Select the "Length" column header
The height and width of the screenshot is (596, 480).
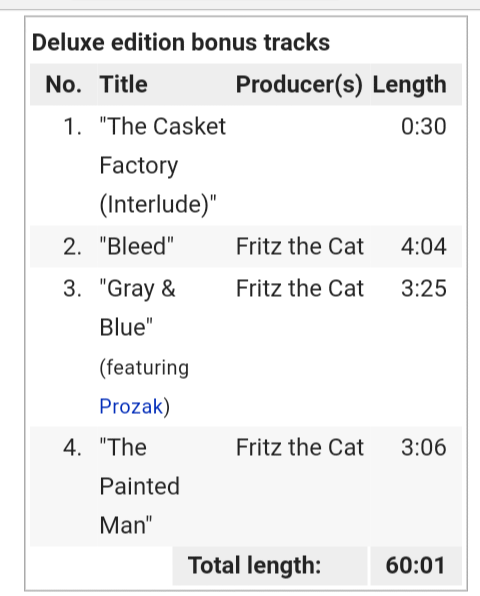(409, 84)
